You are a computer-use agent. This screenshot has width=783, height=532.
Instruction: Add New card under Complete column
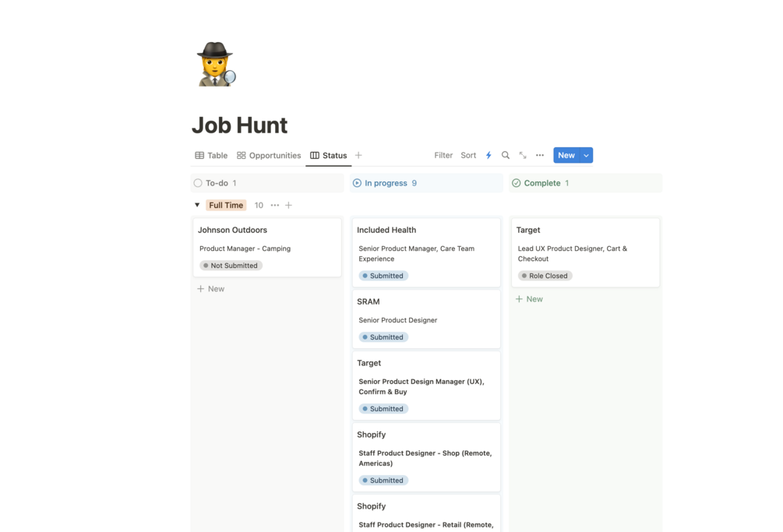[529, 299]
